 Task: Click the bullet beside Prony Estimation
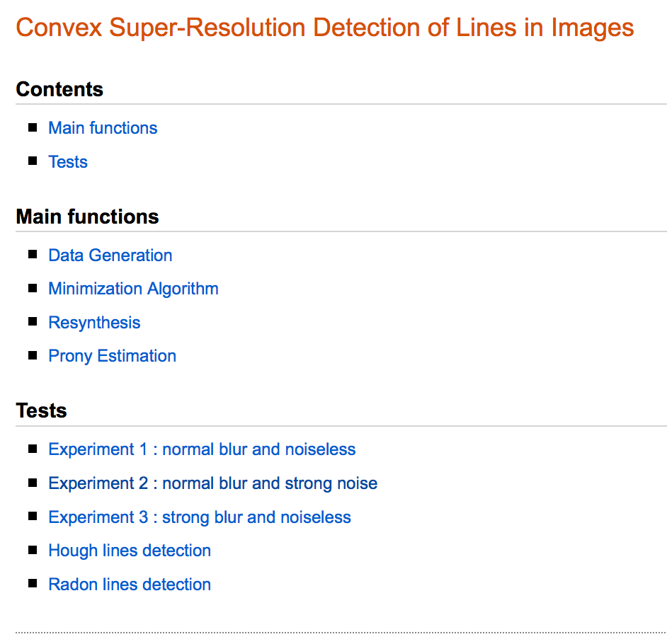[33, 355]
